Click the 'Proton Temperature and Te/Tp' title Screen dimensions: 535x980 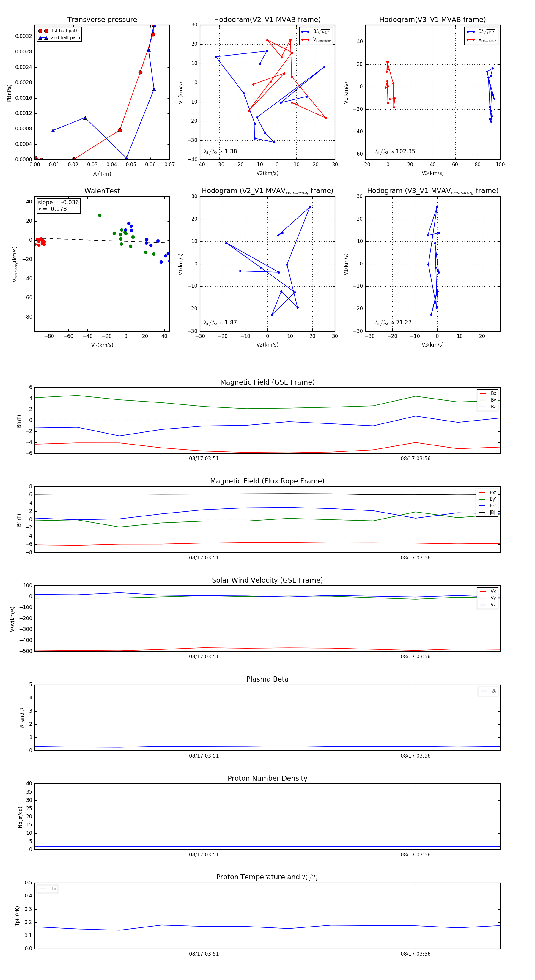pyautogui.click(x=267, y=877)
